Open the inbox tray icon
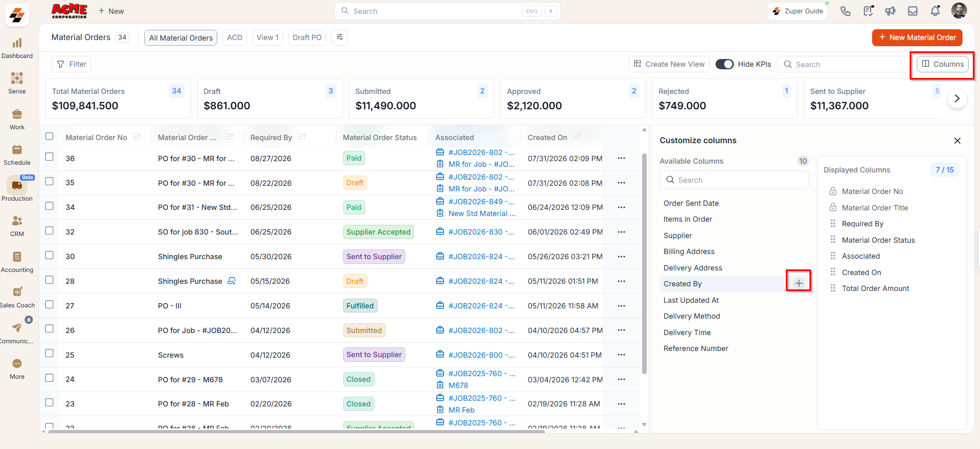Viewport: 980px width, 449px height. [913, 11]
